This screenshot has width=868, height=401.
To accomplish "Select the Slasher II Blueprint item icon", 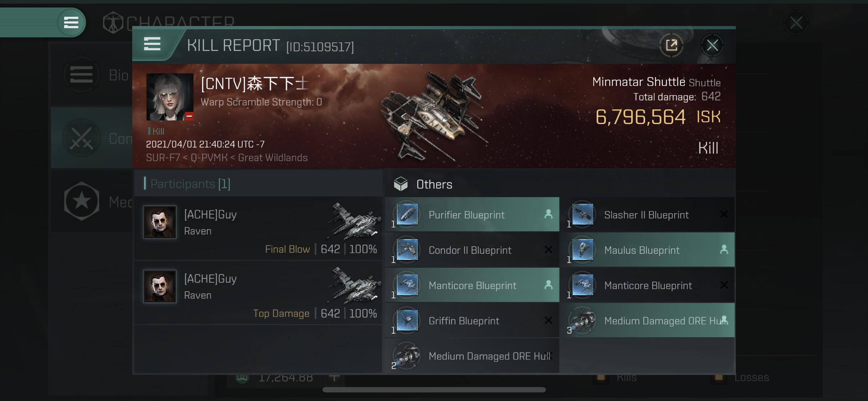I will pos(583,214).
